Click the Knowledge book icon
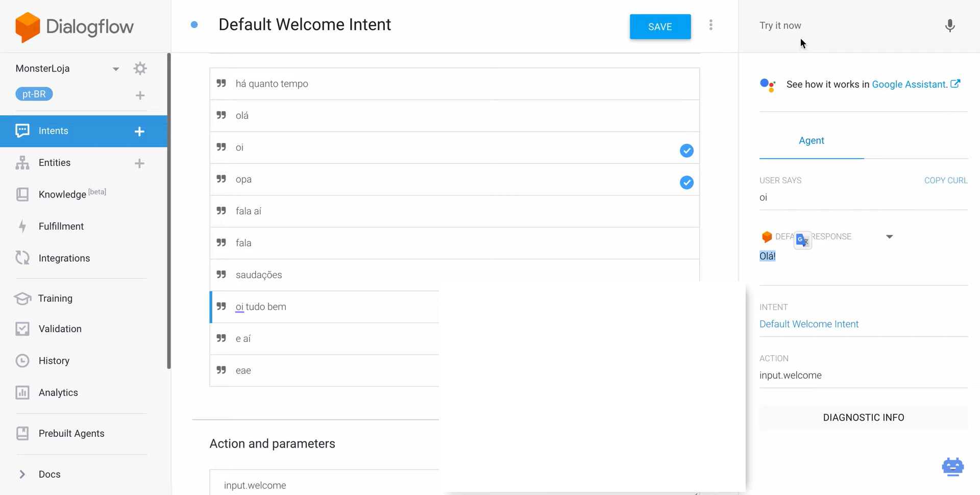 coord(22,194)
